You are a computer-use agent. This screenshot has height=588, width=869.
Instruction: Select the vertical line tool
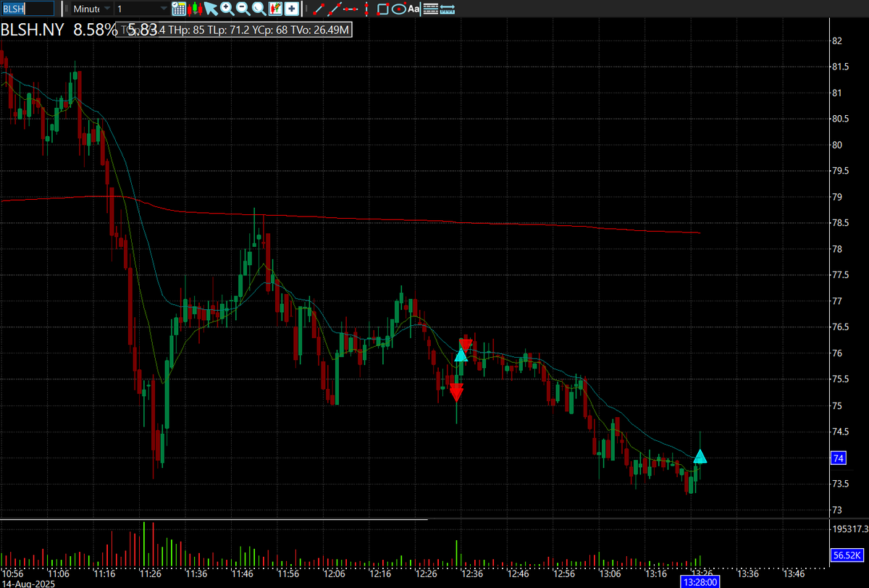pyautogui.click(x=366, y=9)
